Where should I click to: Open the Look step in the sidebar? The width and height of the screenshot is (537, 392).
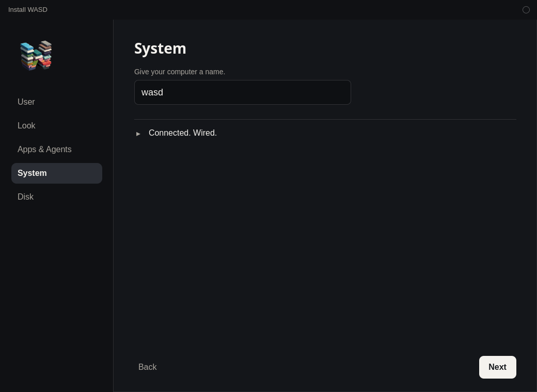point(57,125)
